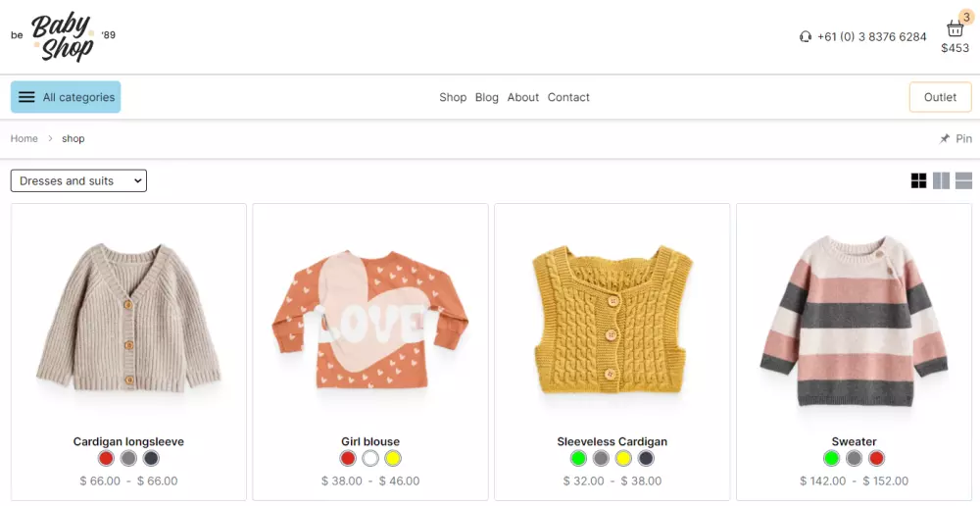This screenshot has height=506, width=980.
Task: Click the headset phone support icon
Action: (x=806, y=37)
